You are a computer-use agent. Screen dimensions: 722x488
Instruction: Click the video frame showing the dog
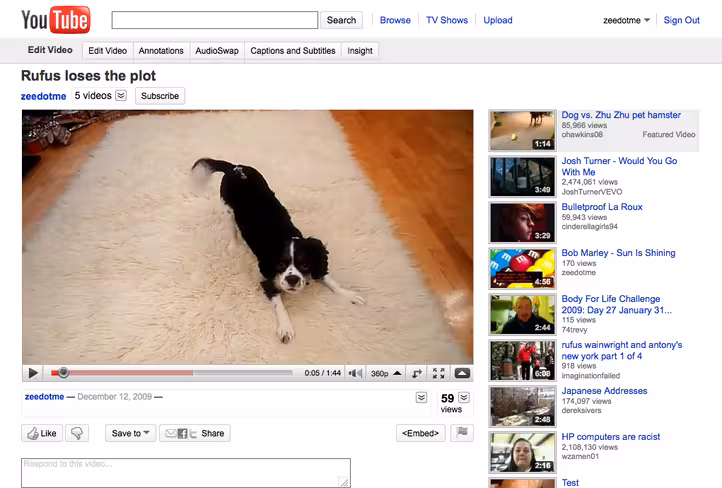tap(248, 237)
